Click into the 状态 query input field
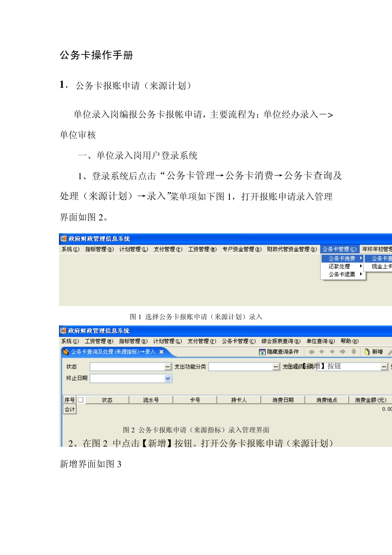 127,367
